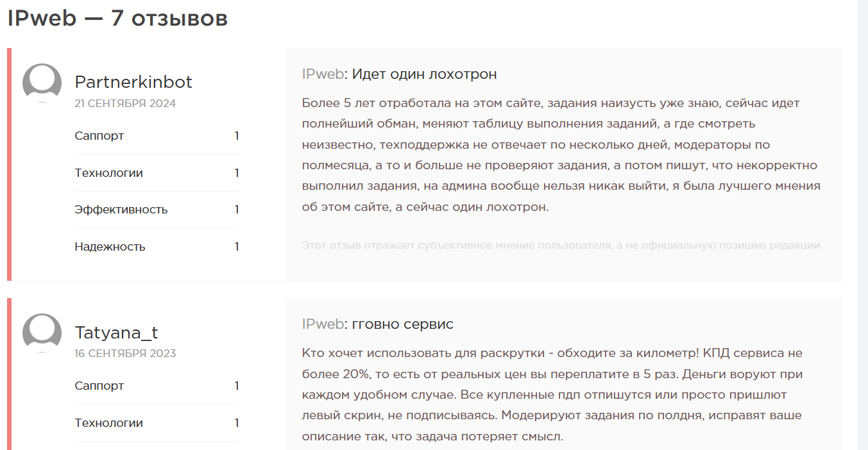Click the Технологии rating row for Partnerkinbot
Viewport: 868px width, 450px height.
click(x=157, y=173)
